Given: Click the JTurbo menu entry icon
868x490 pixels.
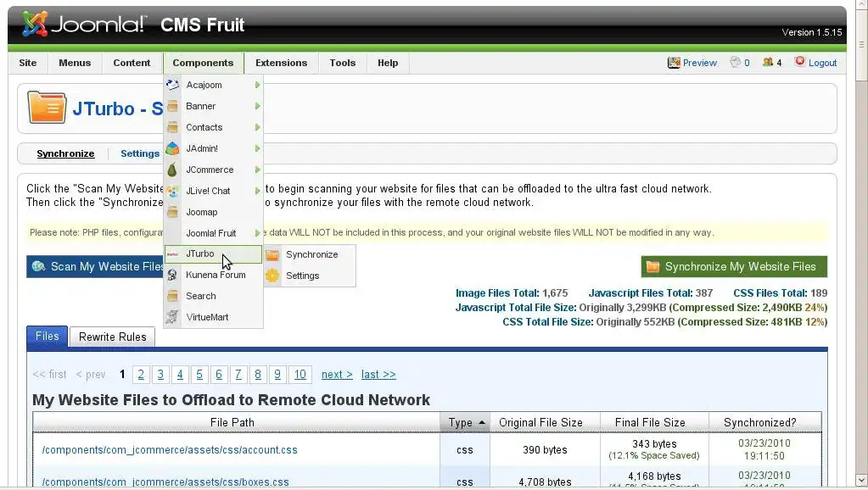Looking at the screenshot, I should [x=173, y=253].
